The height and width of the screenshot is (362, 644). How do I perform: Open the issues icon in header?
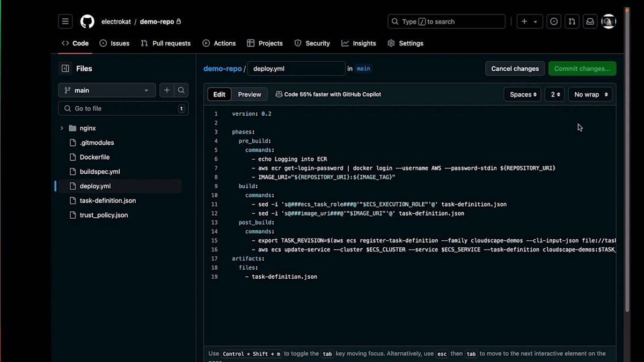point(554,21)
